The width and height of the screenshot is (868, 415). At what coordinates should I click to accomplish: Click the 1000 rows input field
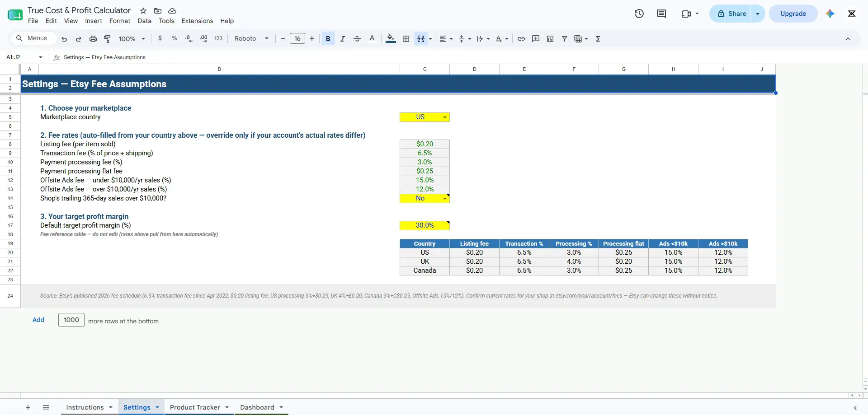(71, 320)
